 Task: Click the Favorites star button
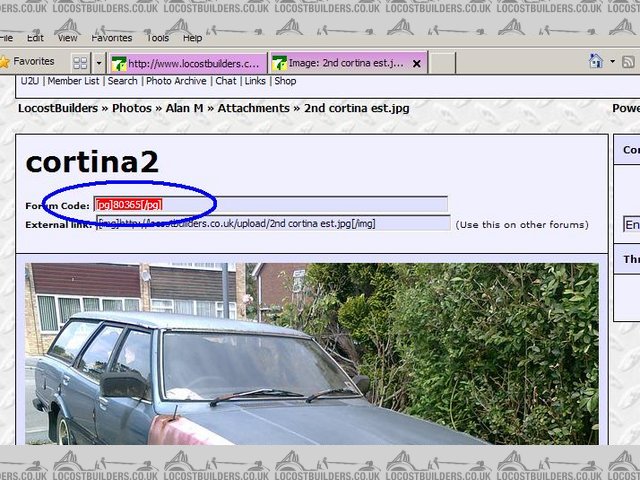coord(27,62)
